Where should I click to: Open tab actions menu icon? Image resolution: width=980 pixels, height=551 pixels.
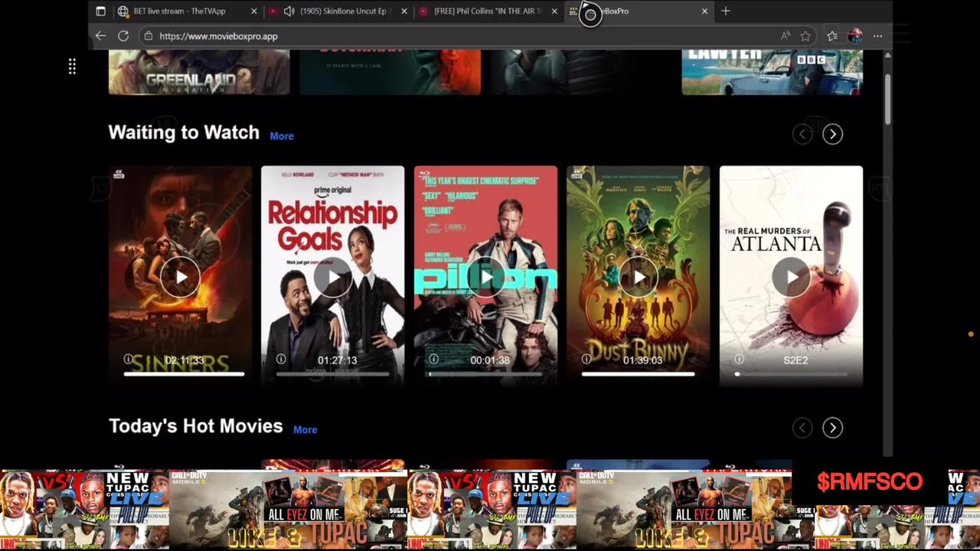[x=100, y=11]
